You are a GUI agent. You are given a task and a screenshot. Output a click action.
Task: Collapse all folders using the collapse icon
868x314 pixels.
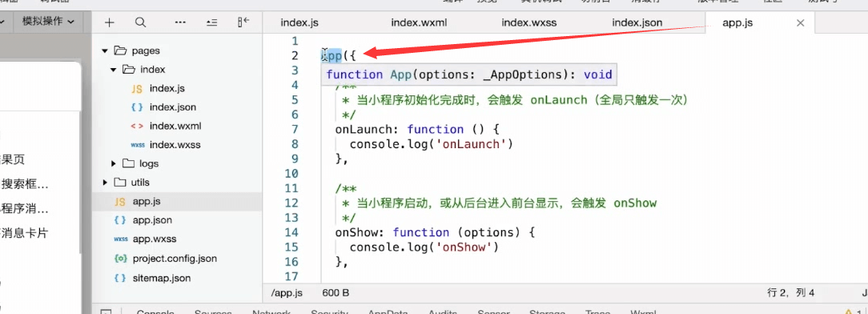[x=211, y=22]
